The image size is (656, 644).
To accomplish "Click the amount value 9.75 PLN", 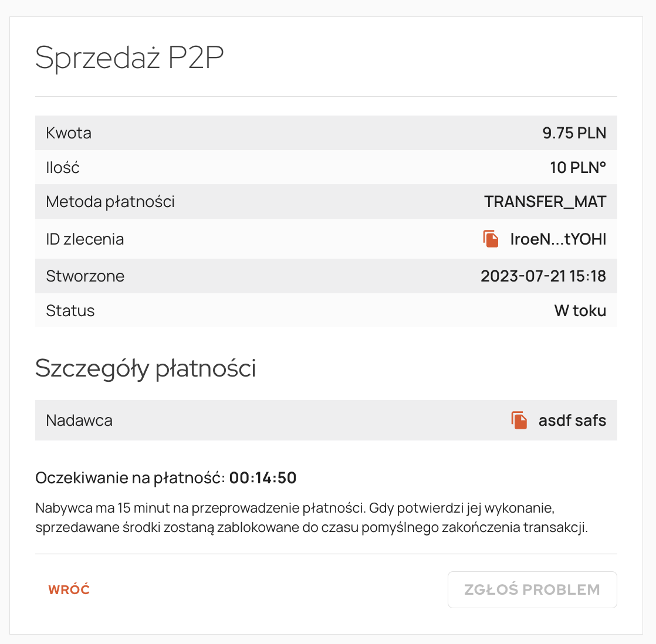I will (x=574, y=133).
